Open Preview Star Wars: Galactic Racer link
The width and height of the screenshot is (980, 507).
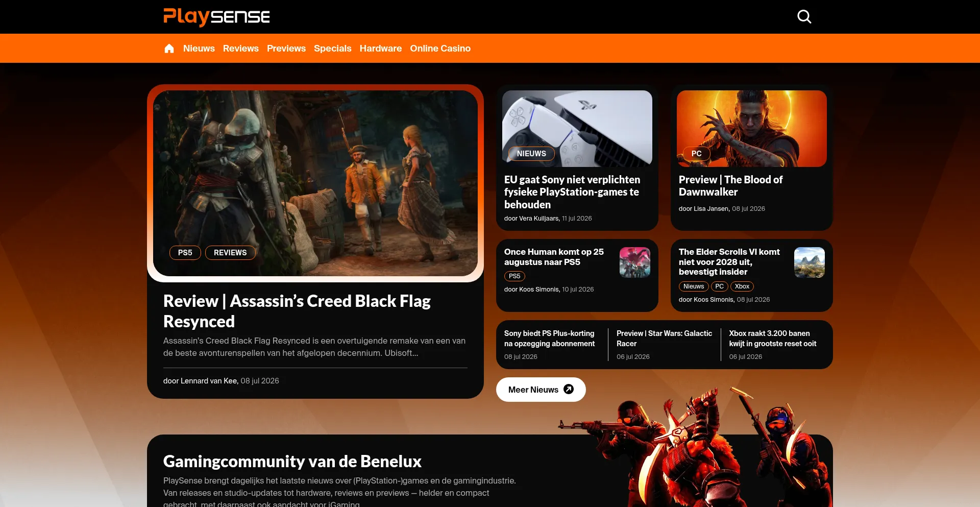664,339
